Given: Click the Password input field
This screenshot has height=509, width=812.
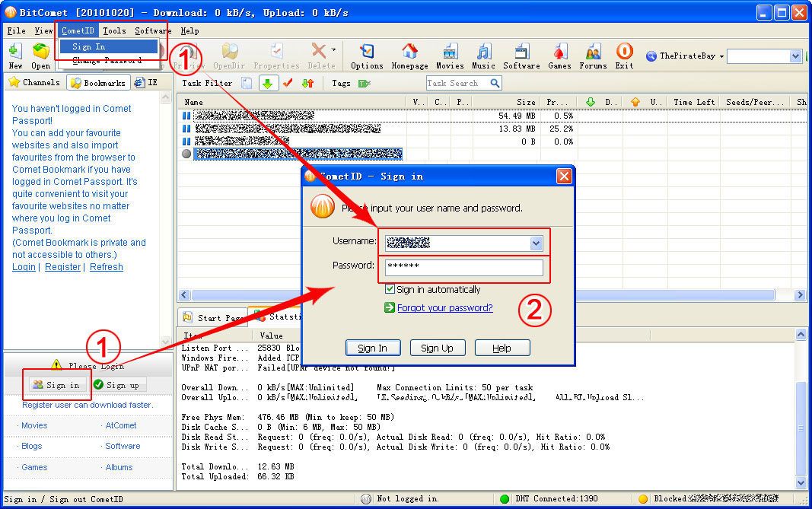Looking at the screenshot, I should (x=464, y=267).
